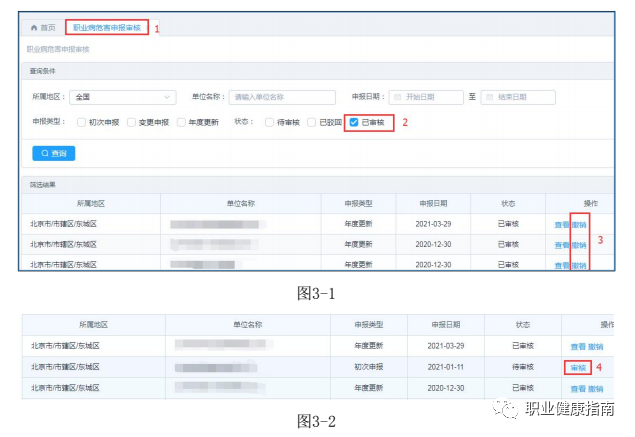Focus the 单位名称 input field
The width and height of the screenshot is (635, 437).
(x=281, y=97)
